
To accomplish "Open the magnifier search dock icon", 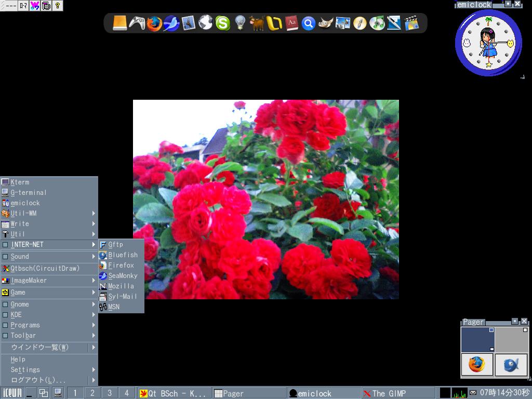I will (x=309, y=23).
